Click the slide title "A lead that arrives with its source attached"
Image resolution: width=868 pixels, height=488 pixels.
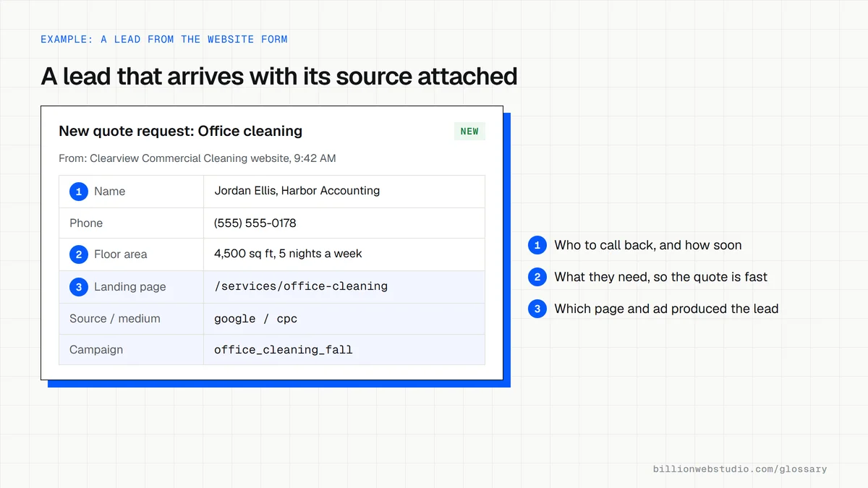(279, 76)
